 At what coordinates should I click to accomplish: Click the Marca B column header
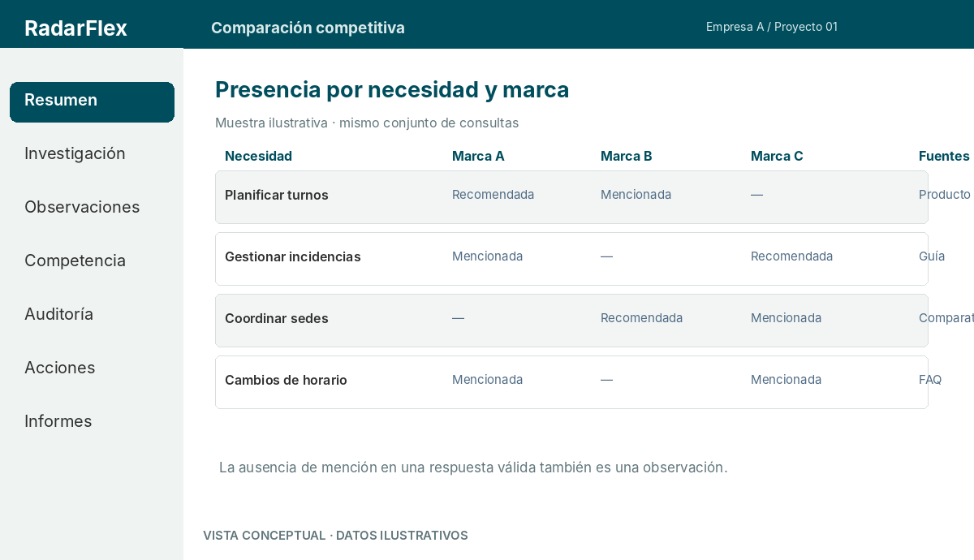click(626, 156)
